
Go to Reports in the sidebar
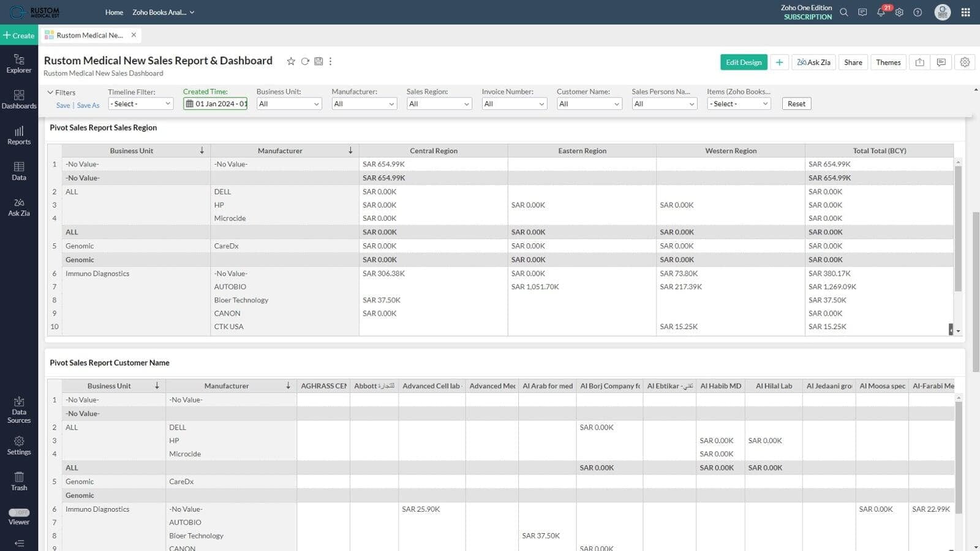[19, 135]
